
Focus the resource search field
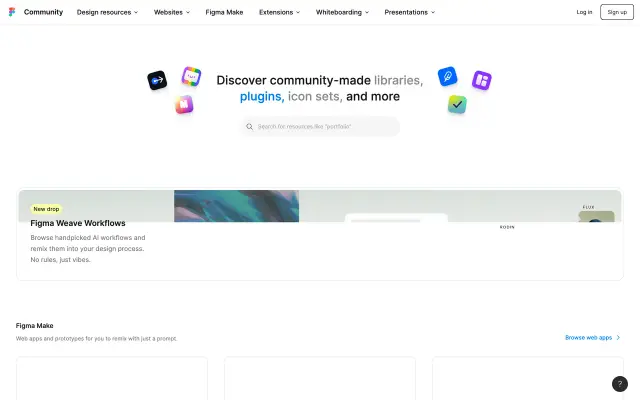click(320, 127)
